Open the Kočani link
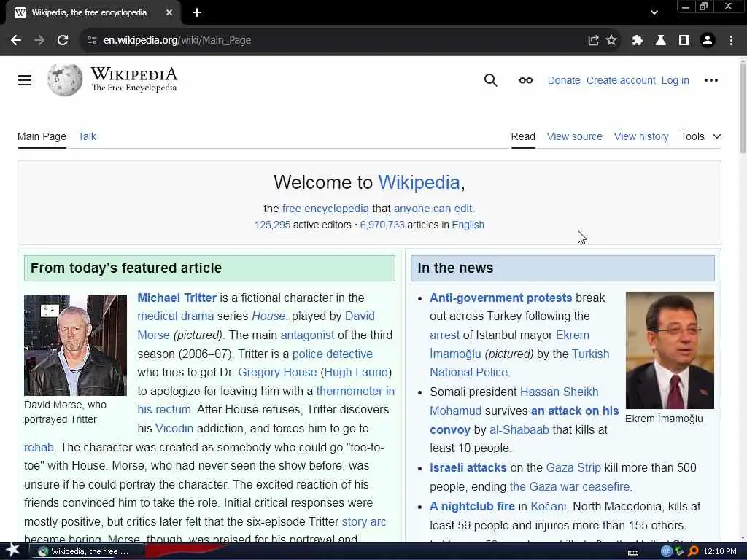 (x=549, y=507)
